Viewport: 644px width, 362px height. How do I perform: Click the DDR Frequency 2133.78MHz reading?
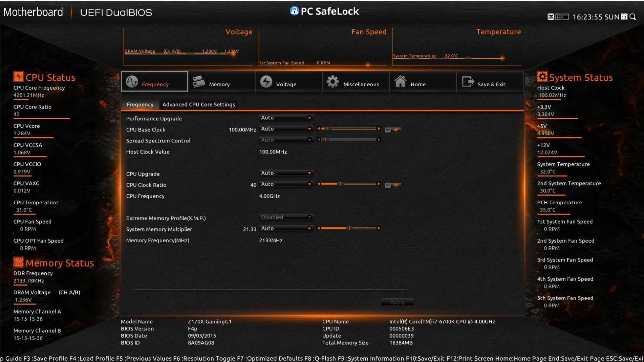(x=29, y=280)
